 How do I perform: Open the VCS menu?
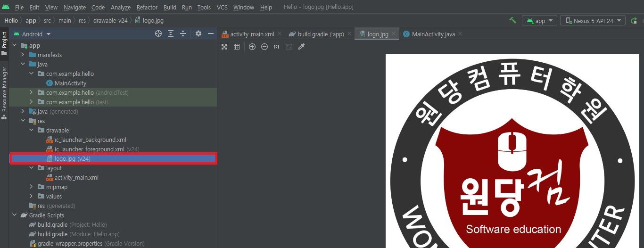(222, 7)
